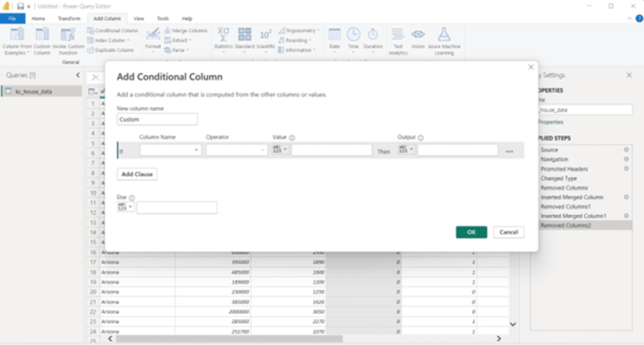
Task: Collapse the Queries pane arrow
Action: [77, 75]
